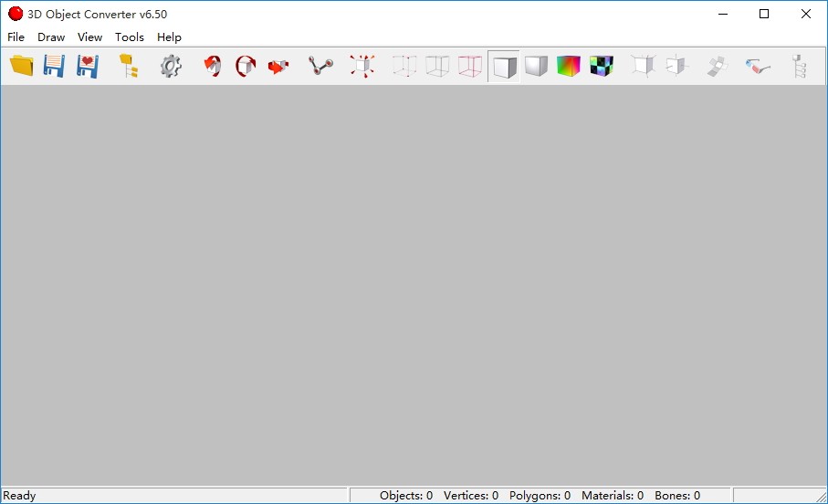Image resolution: width=828 pixels, height=504 pixels.
Task: Click the cube with curved red arrow icon
Action: pos(213,66)
